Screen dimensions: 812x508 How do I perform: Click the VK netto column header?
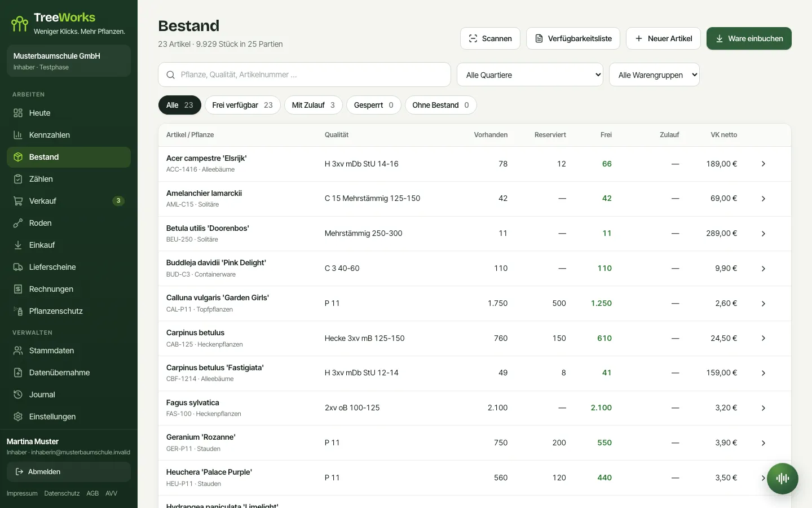[723, 135]
